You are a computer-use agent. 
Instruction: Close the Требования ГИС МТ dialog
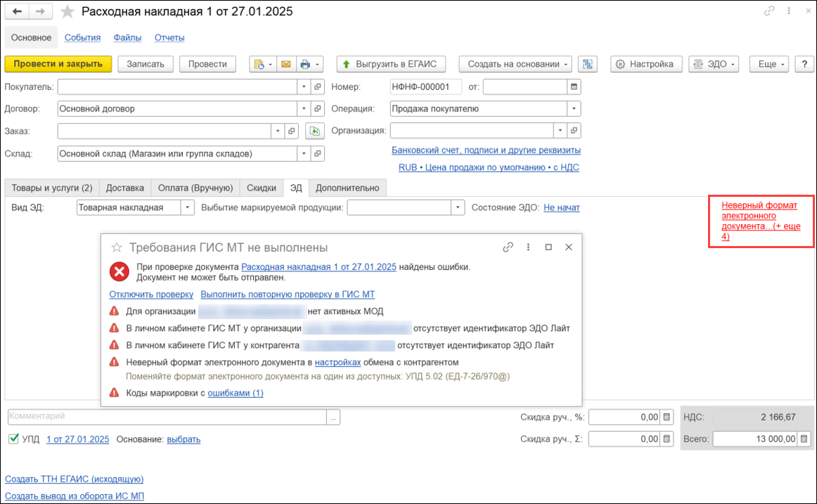click(569, 247)
